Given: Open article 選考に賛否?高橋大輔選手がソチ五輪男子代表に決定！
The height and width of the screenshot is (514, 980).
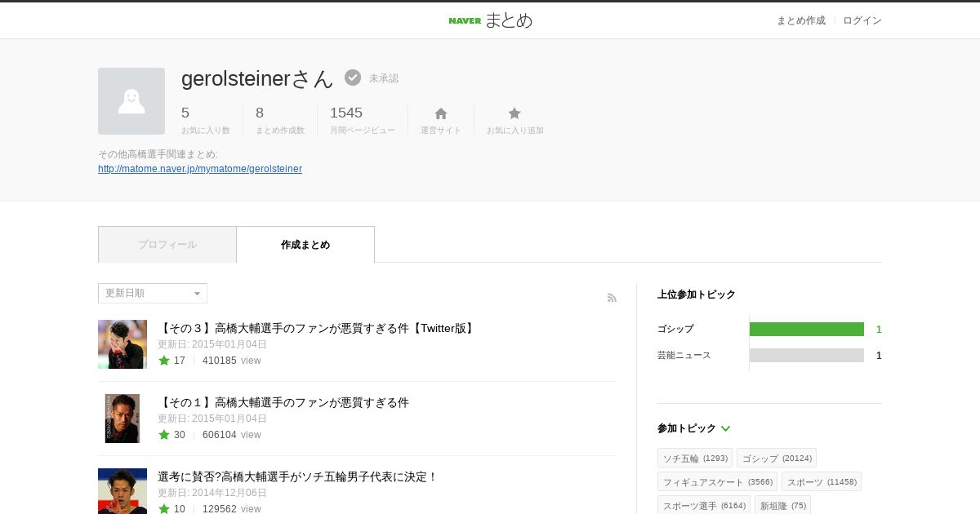Looking at the screenshot, I should point(298,476).
